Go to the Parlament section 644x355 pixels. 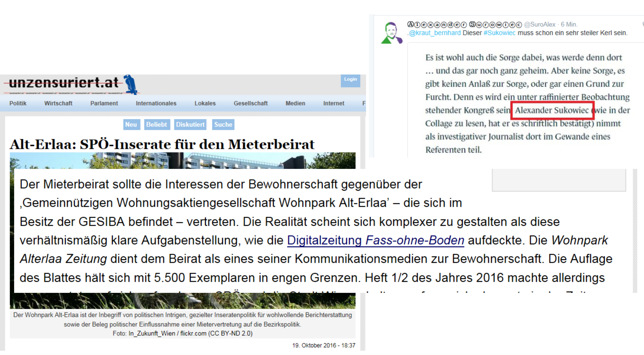[x=104, y=103]
